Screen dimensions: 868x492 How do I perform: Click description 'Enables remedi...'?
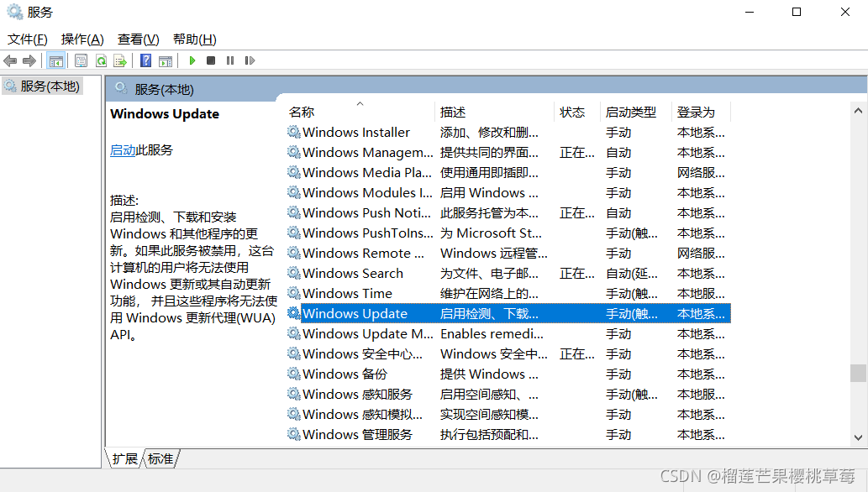(x=492, y=333)
